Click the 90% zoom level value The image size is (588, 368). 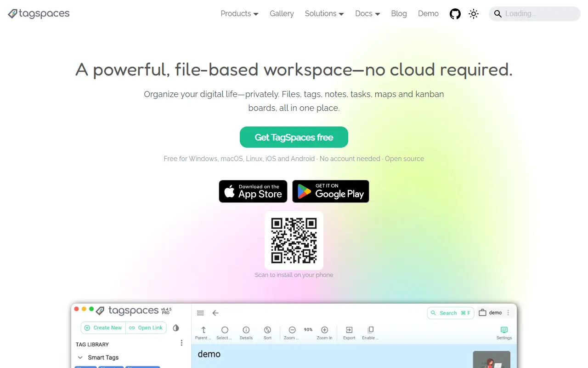tap(308, 330)
